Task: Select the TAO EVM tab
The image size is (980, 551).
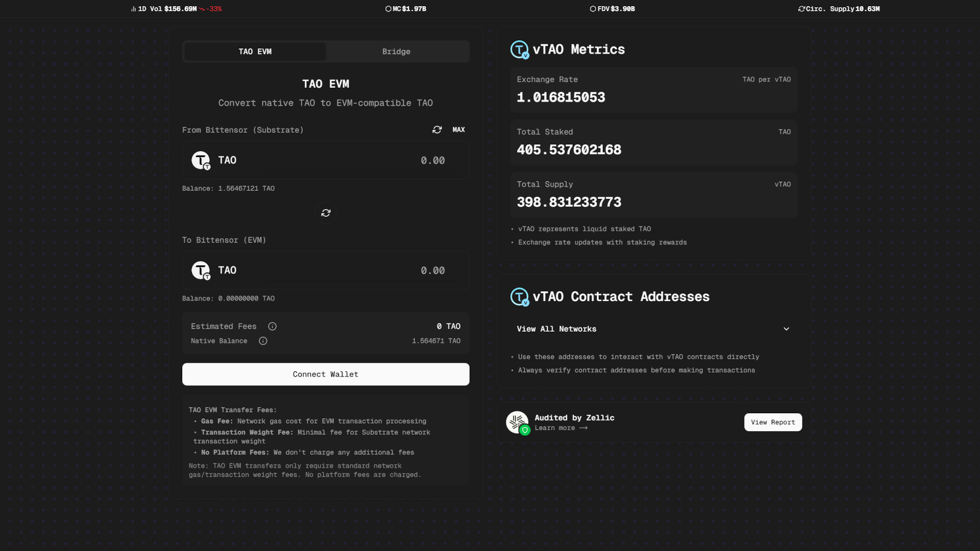Action: pyautogui.click(x=255, y=51)
